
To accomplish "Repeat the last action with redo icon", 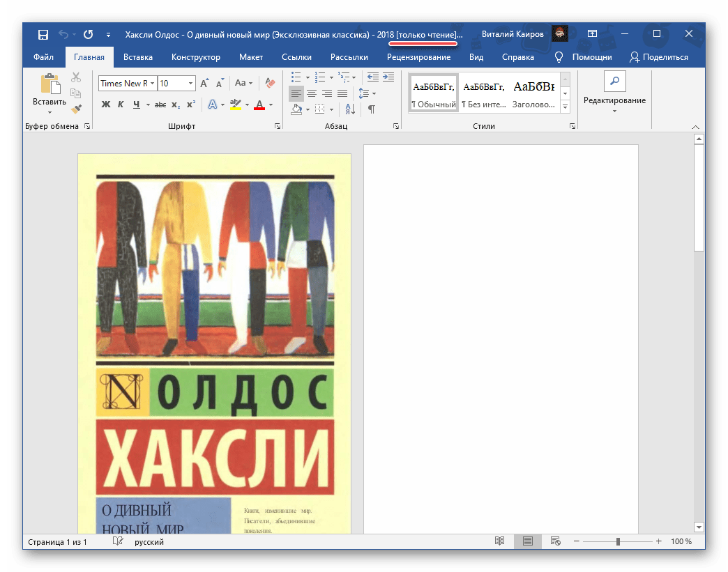I will (x=89, y=34).
